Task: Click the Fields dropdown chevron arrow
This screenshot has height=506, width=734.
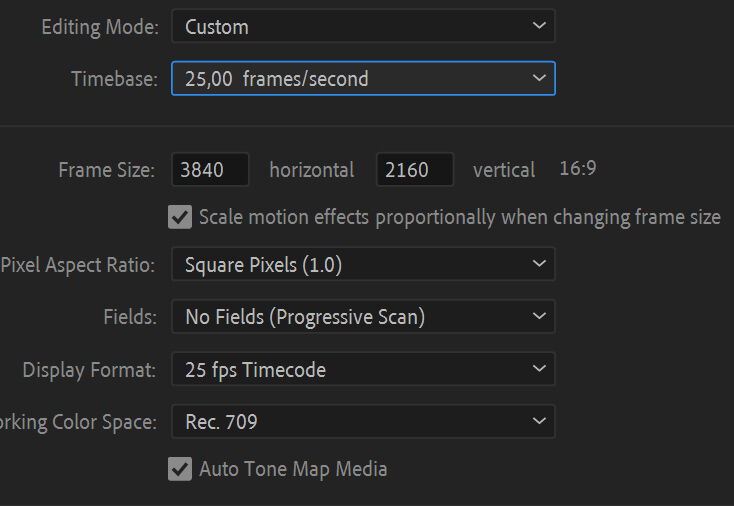Action: coord(539,316)
